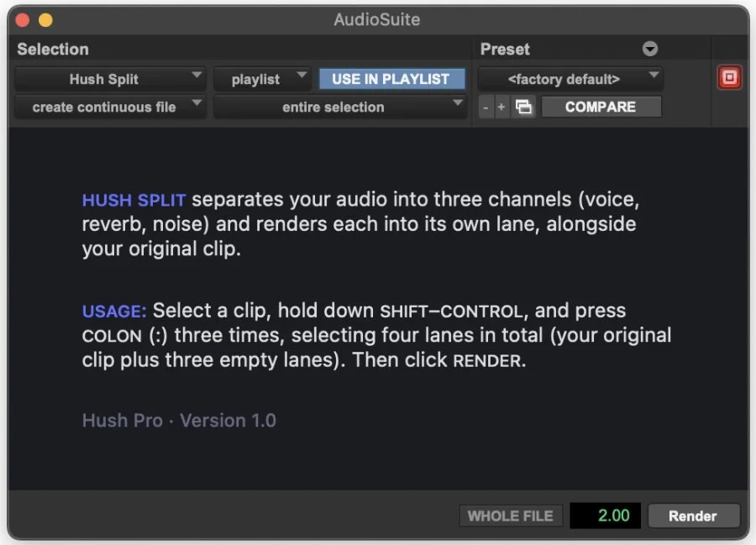Click the 2.00 value display field

coord(606,516)
